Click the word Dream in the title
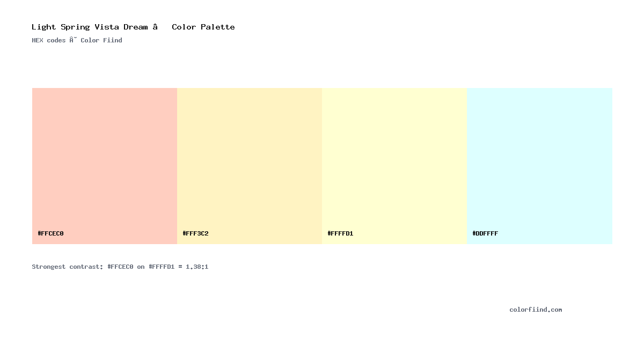Screen dimensions: 644x338 click(135, 27)
